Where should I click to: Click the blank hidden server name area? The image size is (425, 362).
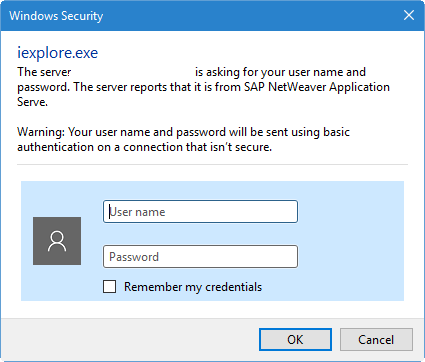(133, 72)
